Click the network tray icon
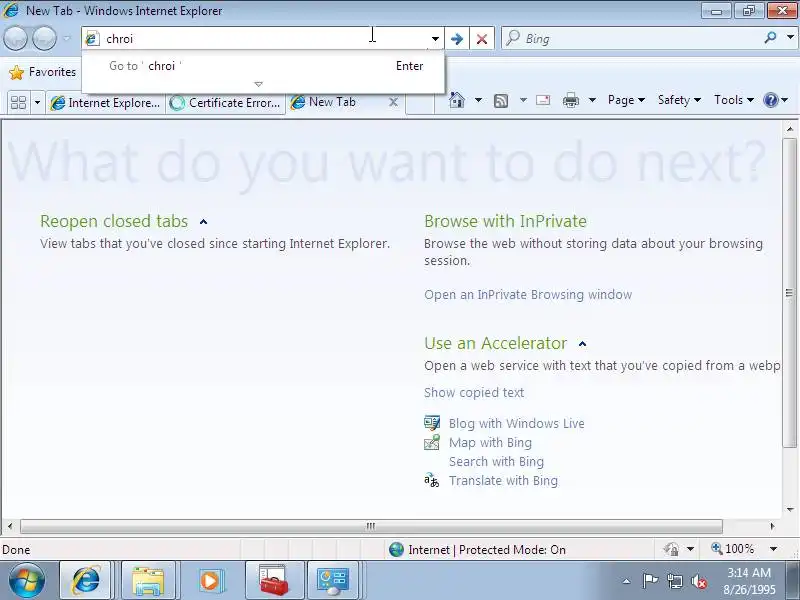 click(x=674, y=581)
